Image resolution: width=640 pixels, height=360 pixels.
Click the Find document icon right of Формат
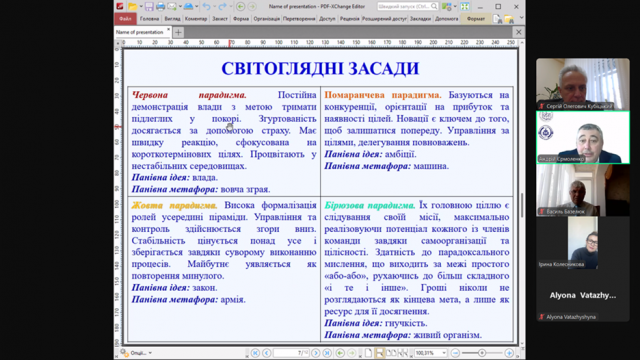497,19
